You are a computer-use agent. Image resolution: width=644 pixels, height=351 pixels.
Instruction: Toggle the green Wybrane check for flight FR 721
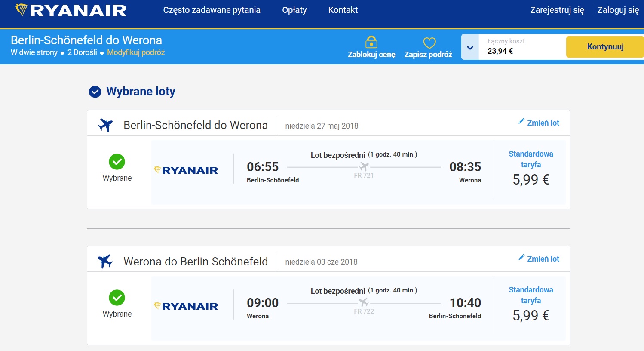[x=117, y=162]
